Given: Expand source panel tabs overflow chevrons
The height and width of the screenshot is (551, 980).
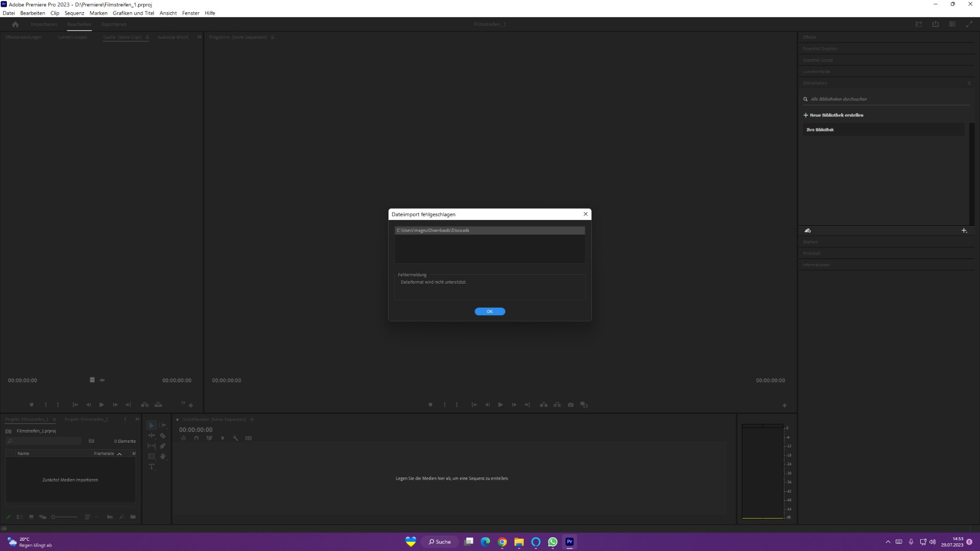Looking at the screenshot, I should coord(199,37).
